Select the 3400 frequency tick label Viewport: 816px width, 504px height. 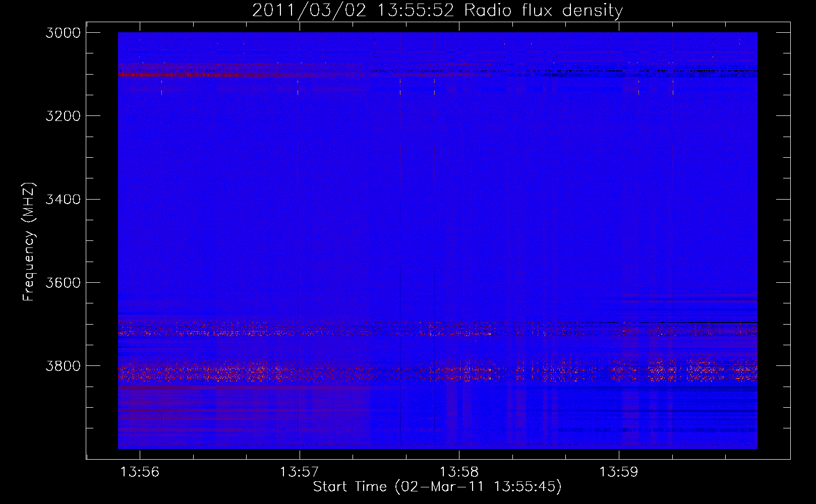[x=63, y=199]
